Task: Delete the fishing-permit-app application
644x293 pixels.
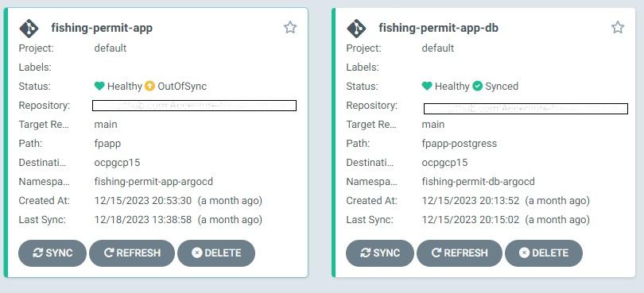Action: pyautogui.click(x=216, y=253)
